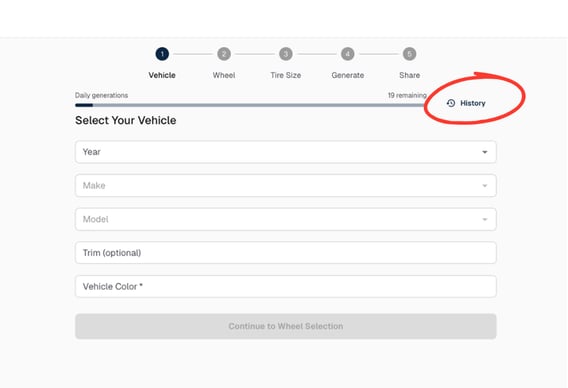This screenshot has width=568, height=388.
Task: Click the Wheel step label
Action: (x=224, y=75)
